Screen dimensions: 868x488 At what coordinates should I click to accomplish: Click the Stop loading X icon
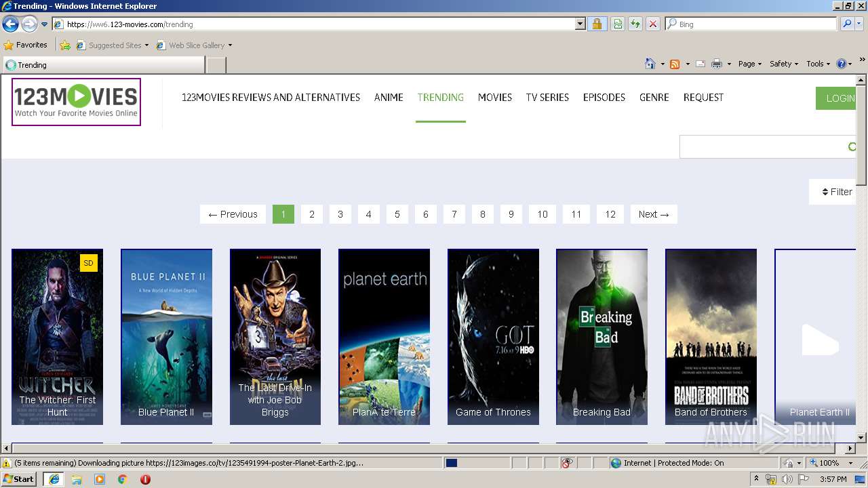point(652,24)
